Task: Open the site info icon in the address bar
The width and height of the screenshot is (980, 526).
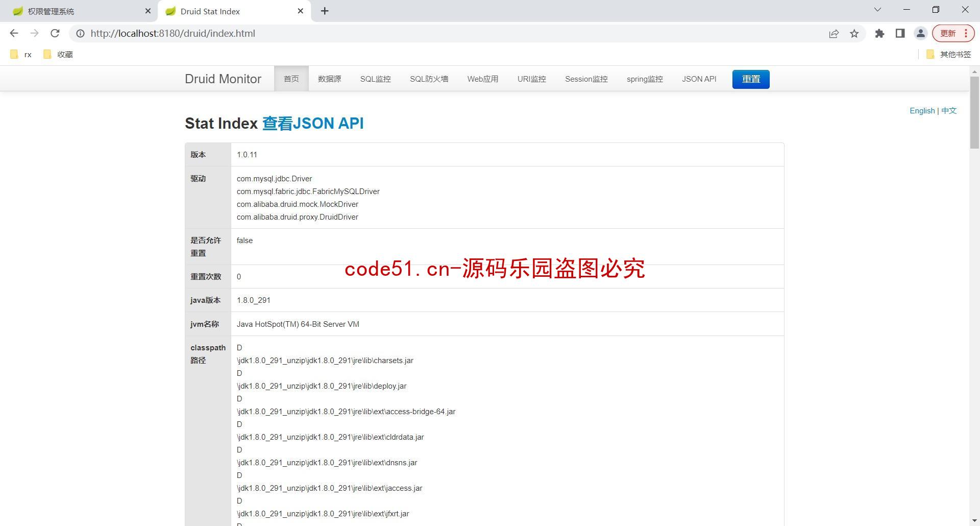Action: [80, 33]
